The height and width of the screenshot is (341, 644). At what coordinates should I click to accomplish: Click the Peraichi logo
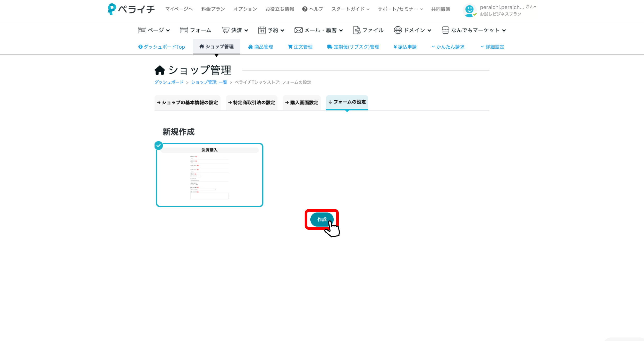coord(131,9)
